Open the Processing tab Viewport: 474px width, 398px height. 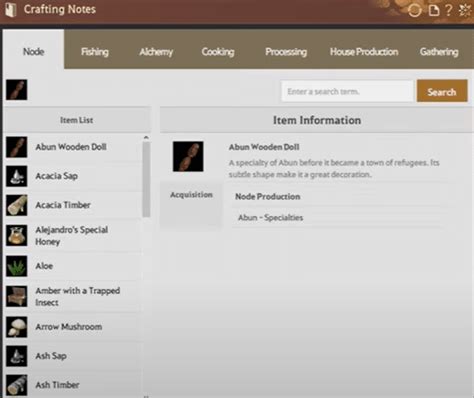tap(286, 52)
